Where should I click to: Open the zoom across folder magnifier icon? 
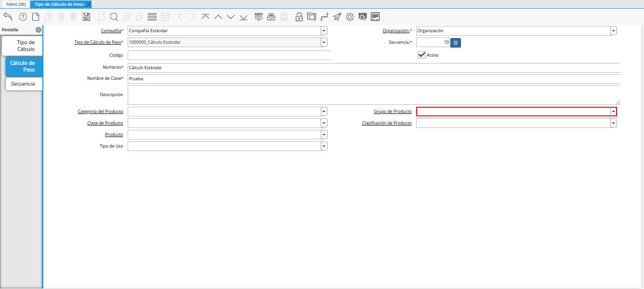click(312, 17)
